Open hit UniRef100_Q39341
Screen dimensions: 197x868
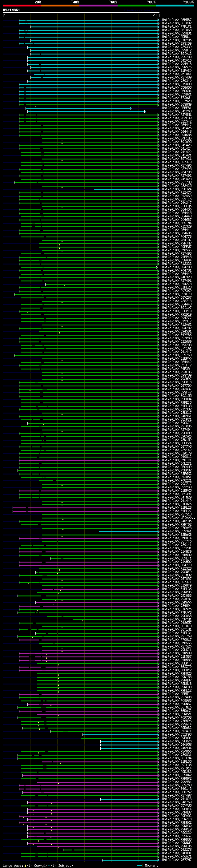[x=177, y=531]
